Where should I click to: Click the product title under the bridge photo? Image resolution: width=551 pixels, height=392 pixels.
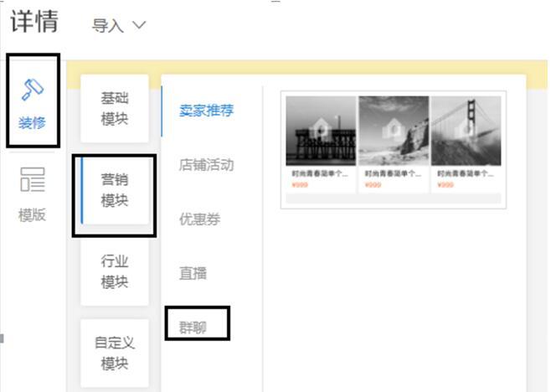[466, 173]
